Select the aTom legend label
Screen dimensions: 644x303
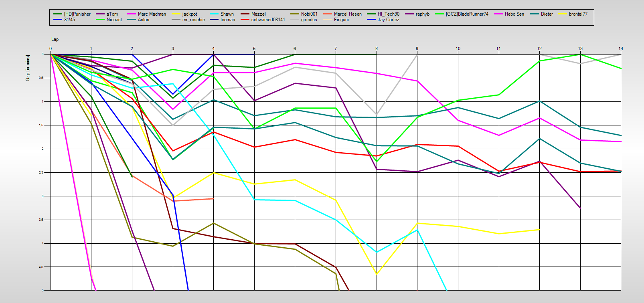112,14
